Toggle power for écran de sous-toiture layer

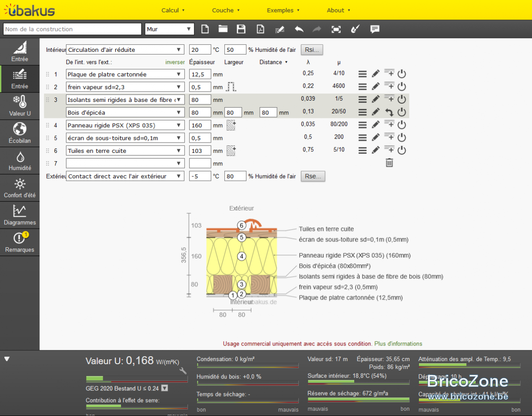tap(402, 138)
